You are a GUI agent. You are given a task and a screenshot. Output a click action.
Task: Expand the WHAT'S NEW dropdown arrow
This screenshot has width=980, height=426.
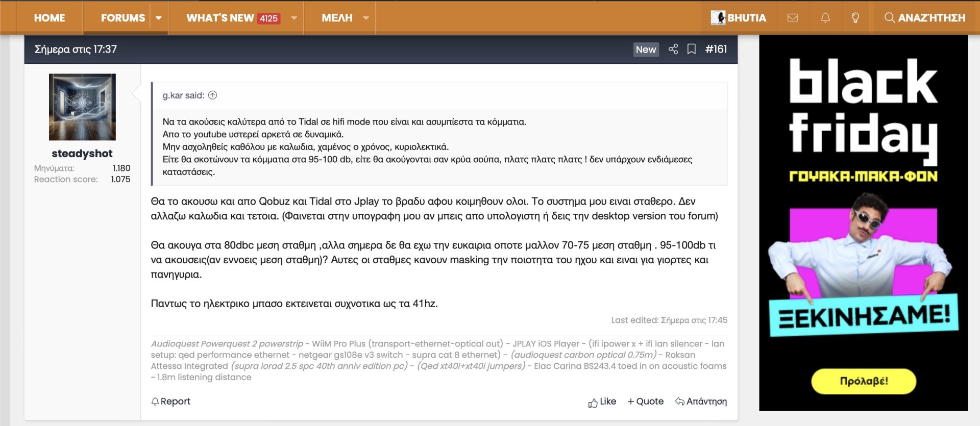tap(294, 18)
